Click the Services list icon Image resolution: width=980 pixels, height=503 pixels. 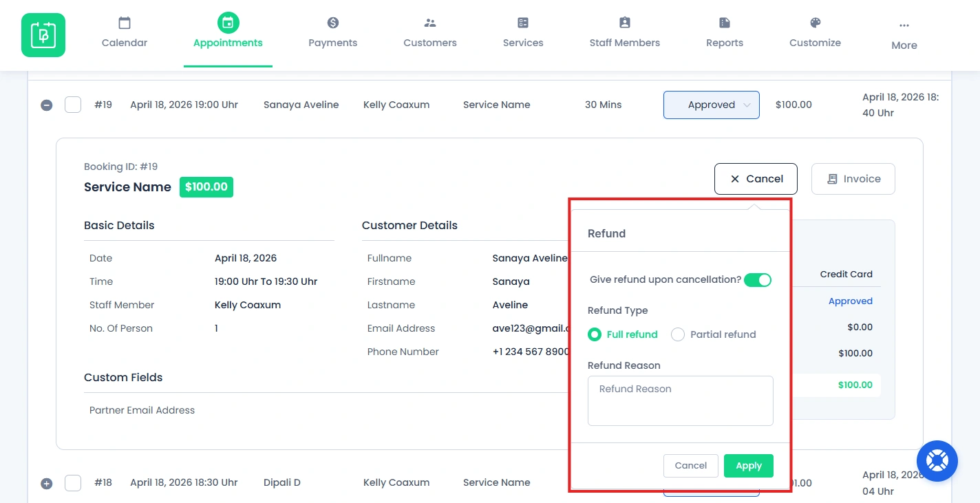pyautogui.click(x=523, y=23)
